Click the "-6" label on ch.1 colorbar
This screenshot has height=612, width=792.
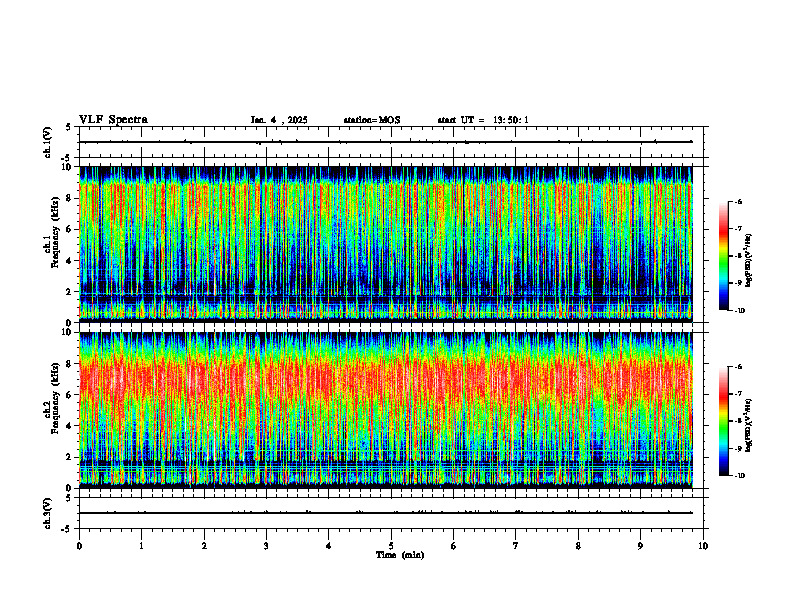[739, 201]
